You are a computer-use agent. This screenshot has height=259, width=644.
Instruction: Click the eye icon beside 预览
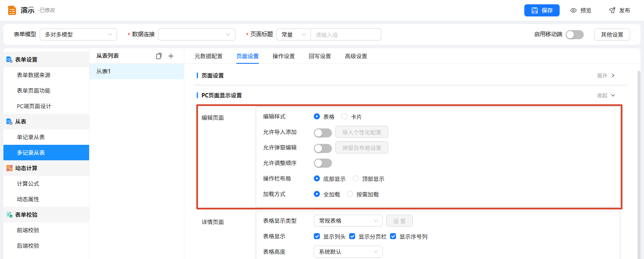click(x=573, y=10)
